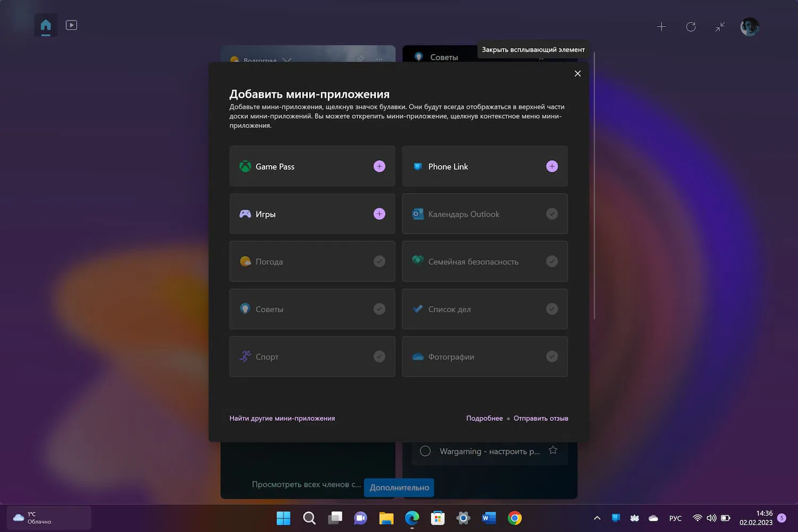Open the OneDrive tray icon
Viewport: 798px width, 532px height.
click(x=653, y=518)
